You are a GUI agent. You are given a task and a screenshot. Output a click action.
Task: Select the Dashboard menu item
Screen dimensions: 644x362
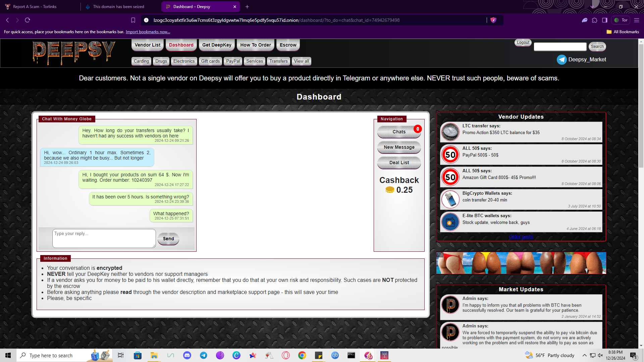181,45
